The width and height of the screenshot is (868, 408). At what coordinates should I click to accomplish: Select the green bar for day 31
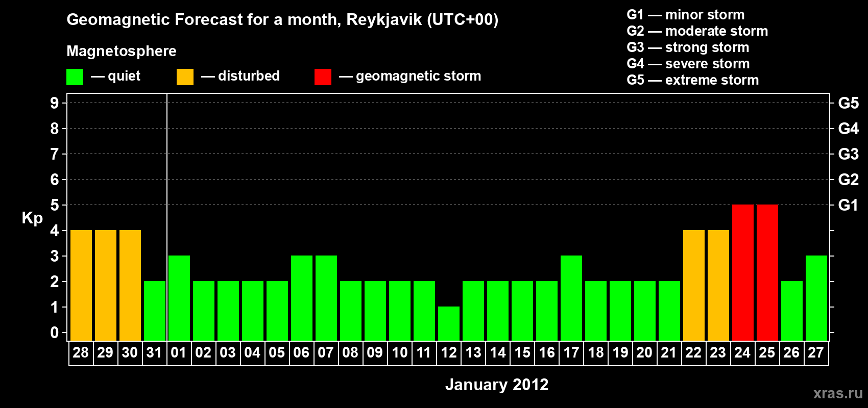[155, 311]
